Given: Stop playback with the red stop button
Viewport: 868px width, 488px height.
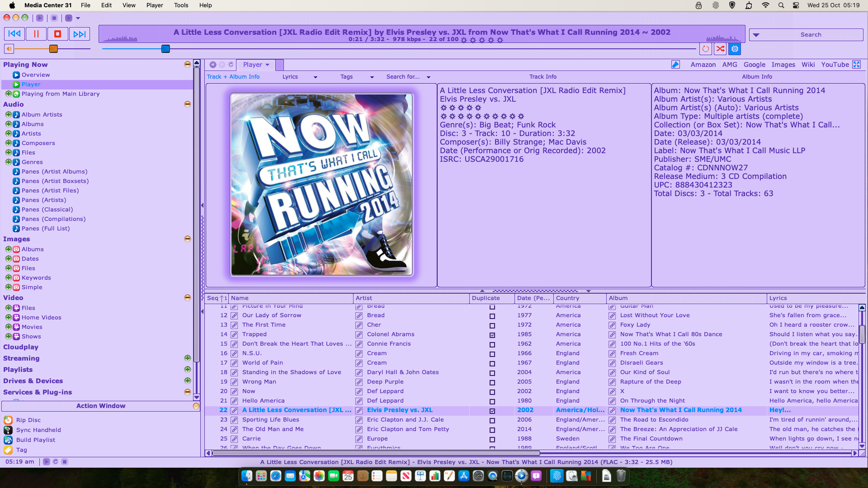Looking at the screenshot, I should pos(57,34).
